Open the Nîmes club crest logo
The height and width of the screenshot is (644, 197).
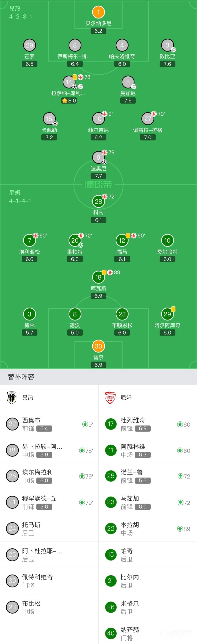tap(110, 397)
